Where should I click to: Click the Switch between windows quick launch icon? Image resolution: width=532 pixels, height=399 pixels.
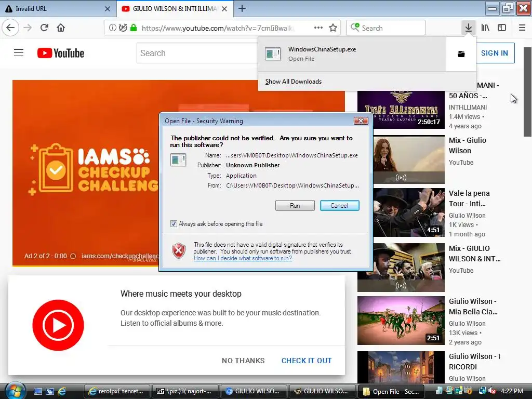[x=50, y=391]
